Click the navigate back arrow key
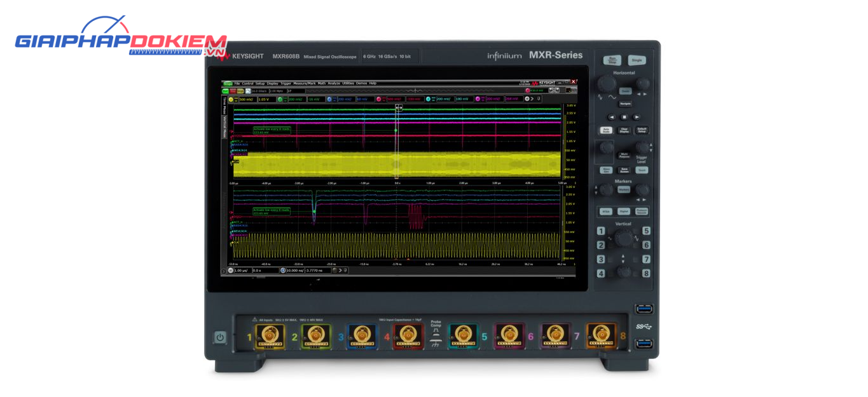Image resolution: width=868 pixels, height=397 pixels. tap(612, 117)
